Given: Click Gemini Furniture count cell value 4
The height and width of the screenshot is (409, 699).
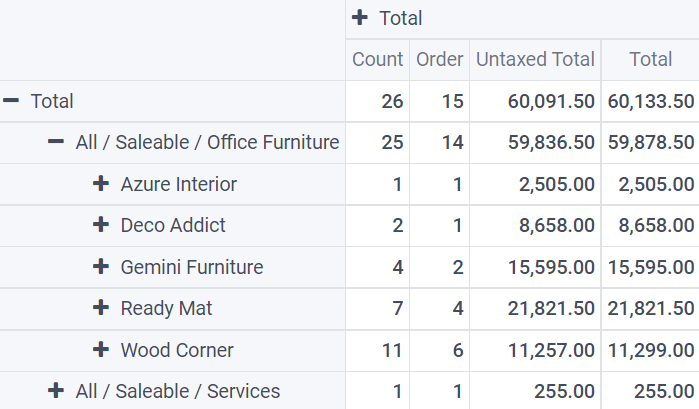Looking at the screenshot, I should 397,267.
